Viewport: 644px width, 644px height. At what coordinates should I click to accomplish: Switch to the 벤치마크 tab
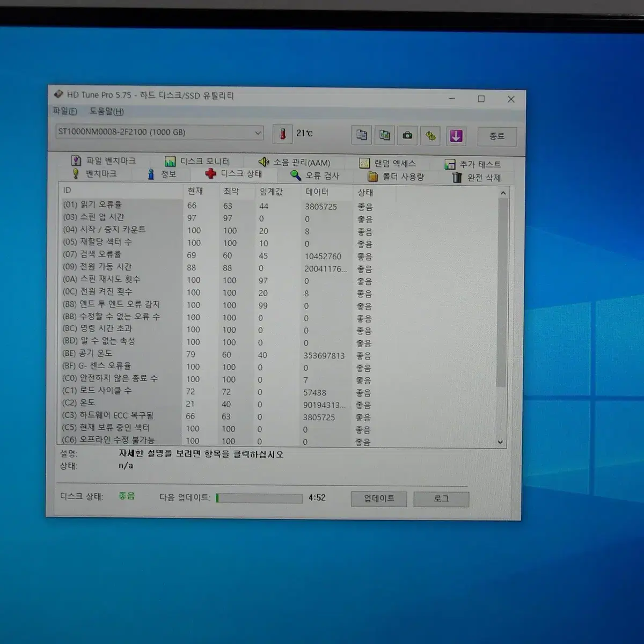(94, 173)
